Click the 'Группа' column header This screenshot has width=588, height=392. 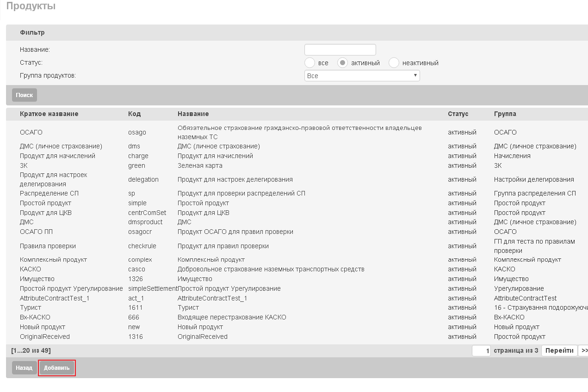click(505, 114)
